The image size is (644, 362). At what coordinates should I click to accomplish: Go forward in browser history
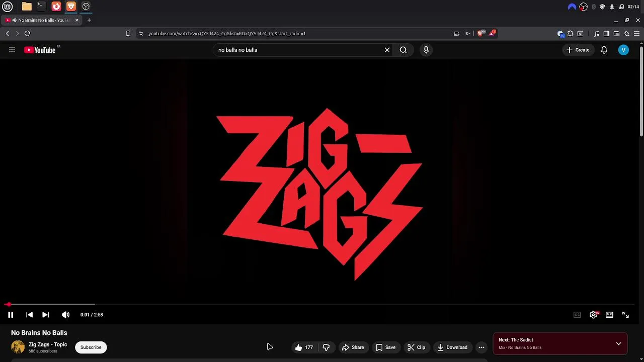[17, 34]
